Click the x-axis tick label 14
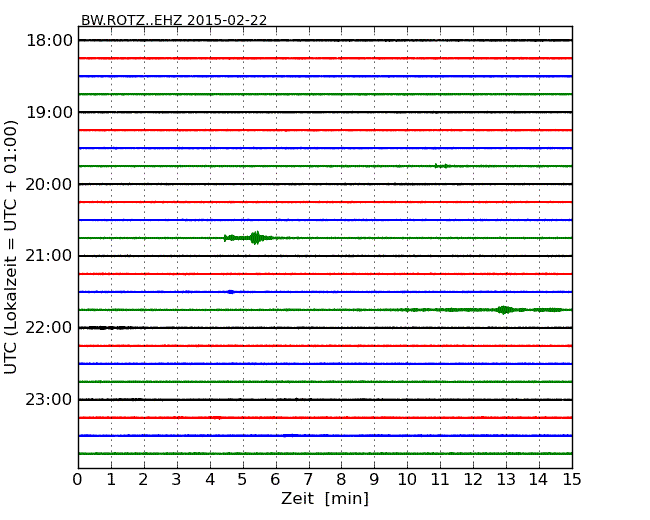The image size is (650, 520). tap(538, 480)
